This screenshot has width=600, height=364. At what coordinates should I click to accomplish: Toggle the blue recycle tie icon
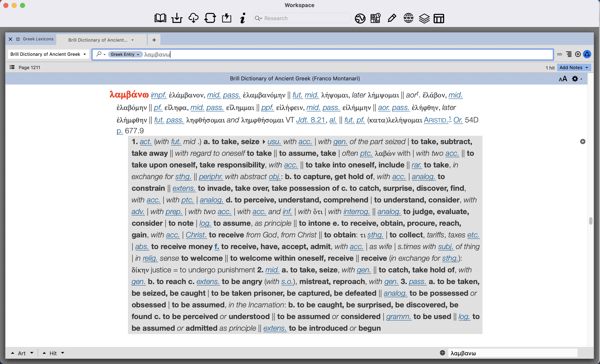click(587, 54)
